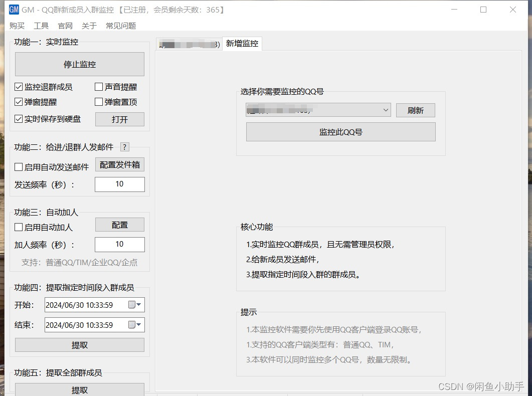Viewport: 532px width, 396px height.
Task: Open the 工具 menu
Action: click(x=41, y=26)
